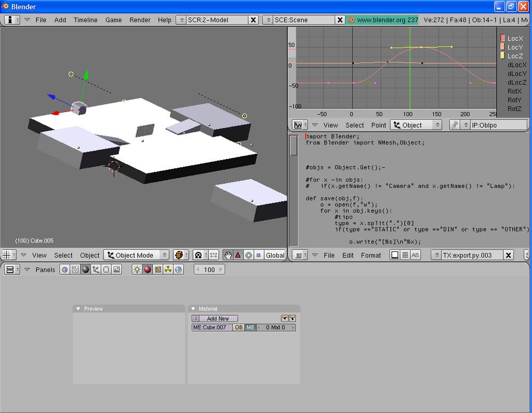532x413 pixels.
Task: Toggle line numbers in text editor
Action: point(405,255)
